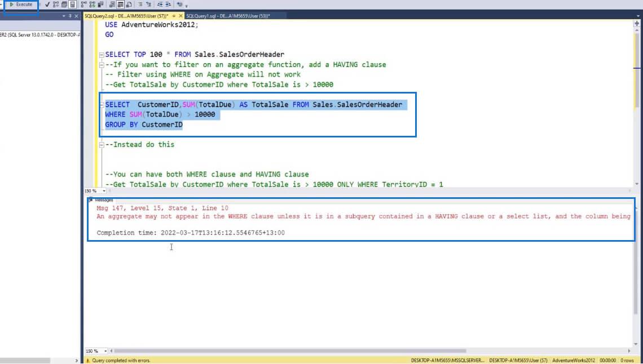Click Increase Indent toolbar icon
The width and height of the screenshot is (643, 364).
(168, 5)
